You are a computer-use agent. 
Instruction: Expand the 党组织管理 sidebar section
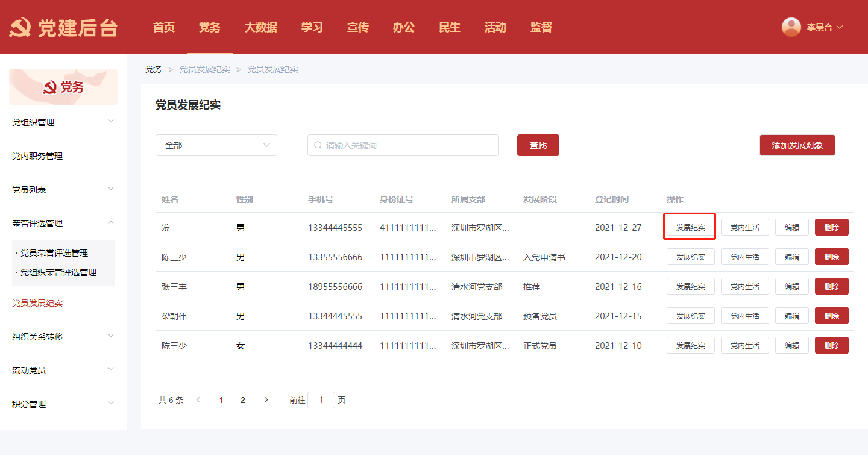[63, 122]
